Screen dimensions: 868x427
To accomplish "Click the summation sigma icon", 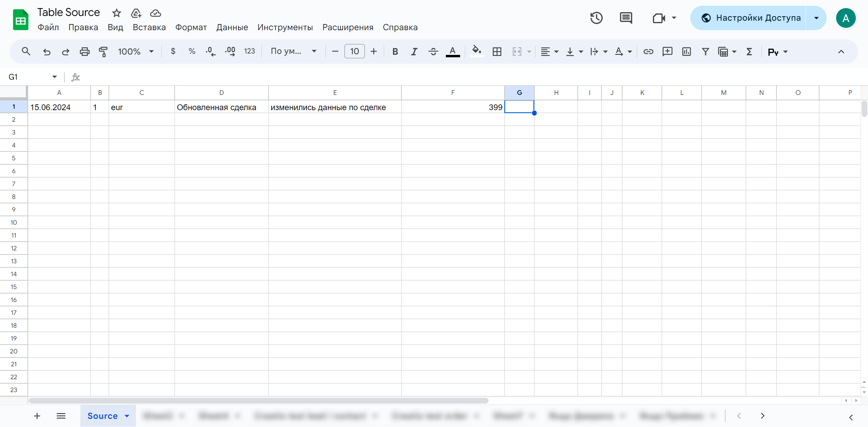I will [x=751, y=52].
